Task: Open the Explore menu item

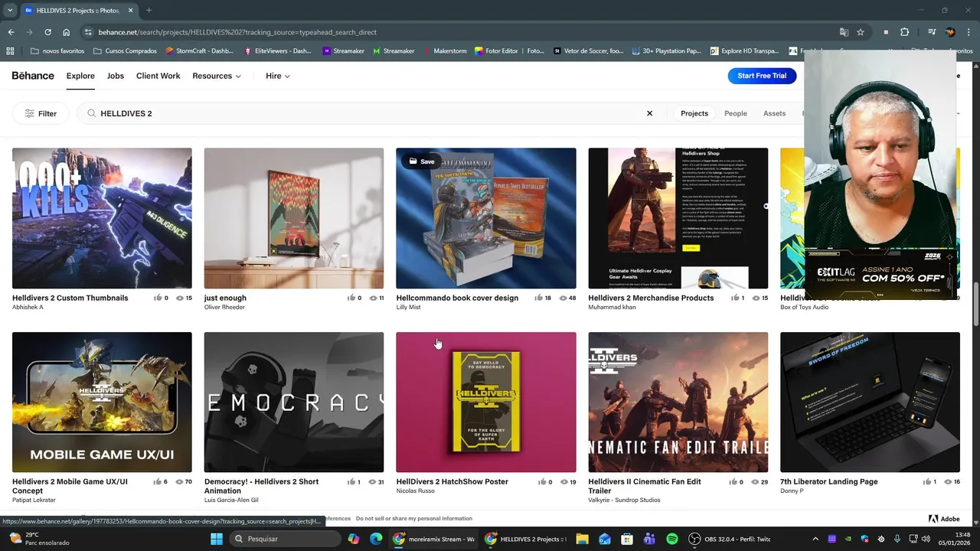Action: (x=80, y=76)
